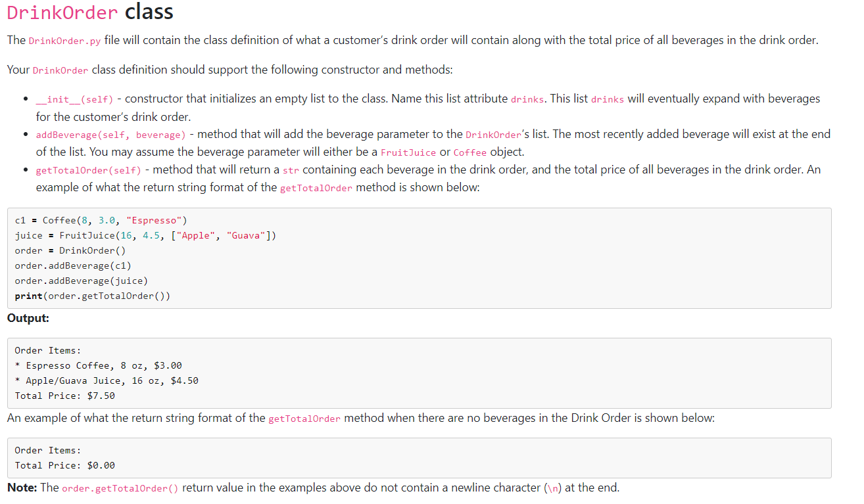
Task: Click the line '* Apple/Guava Juice, 16 oz, $4.50'
Action: click(107, 380)
